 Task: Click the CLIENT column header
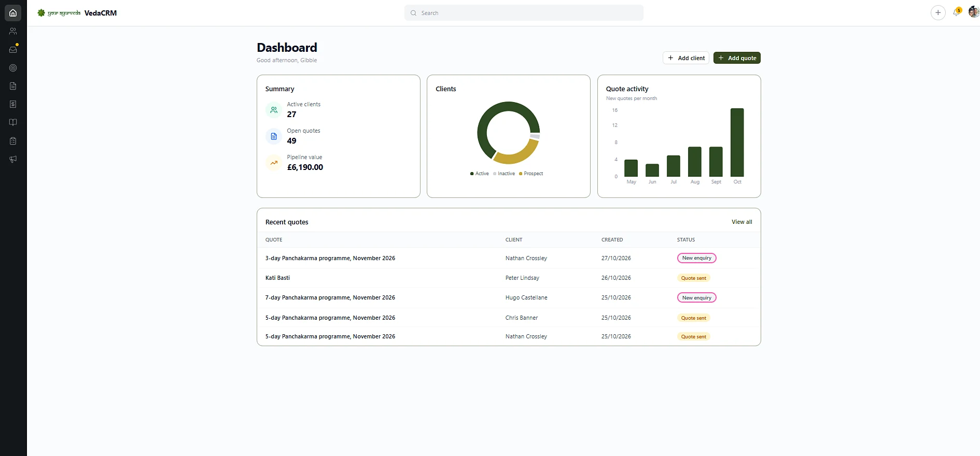(x=514, y=240)
